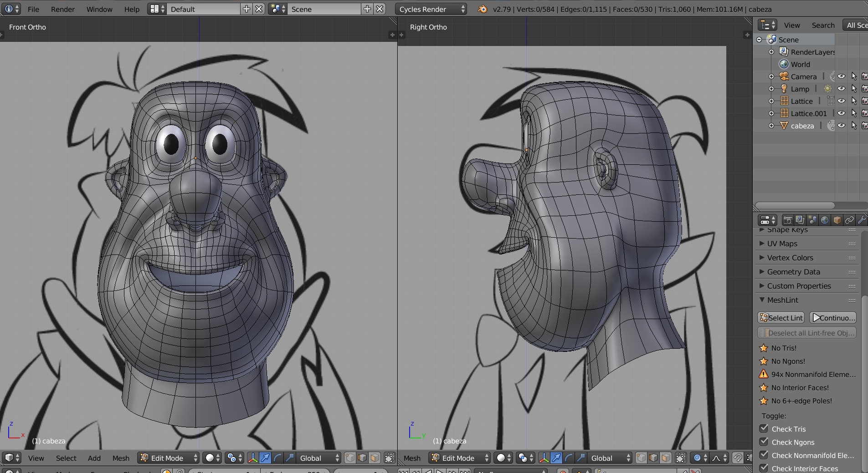Switch to Modifiers properties wrench tab
Screen dimensions: 868x473
(861, 220)
